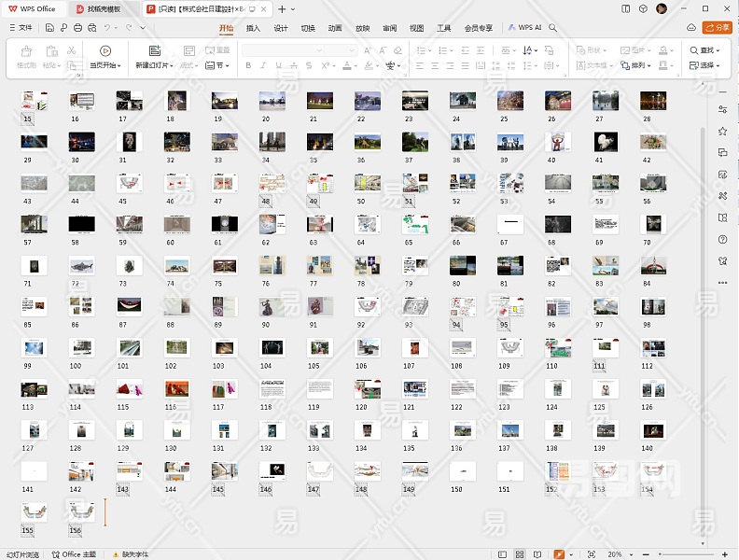Open the 设计 ribbon tab

click(x=281, y=28)
